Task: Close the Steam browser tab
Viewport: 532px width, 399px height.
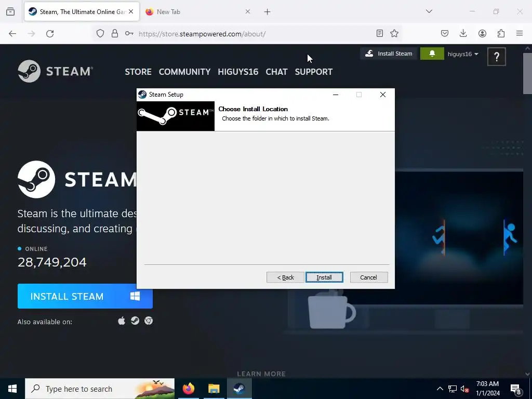Action: (x=131, y=11)
